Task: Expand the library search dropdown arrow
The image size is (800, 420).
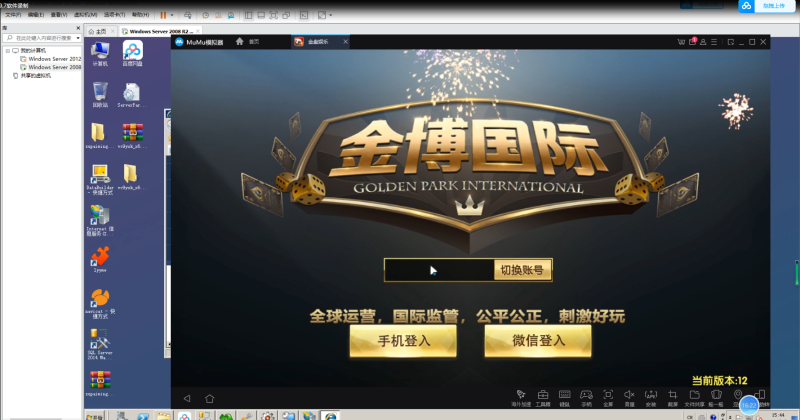Action: [x=78, y=38]
